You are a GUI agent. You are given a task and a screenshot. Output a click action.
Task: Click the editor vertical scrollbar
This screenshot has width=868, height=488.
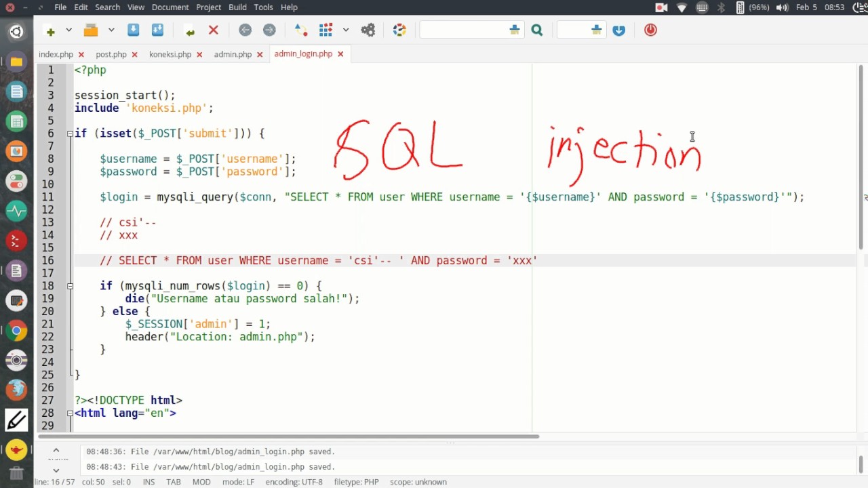pyautogui.click(x=862, y=157)
